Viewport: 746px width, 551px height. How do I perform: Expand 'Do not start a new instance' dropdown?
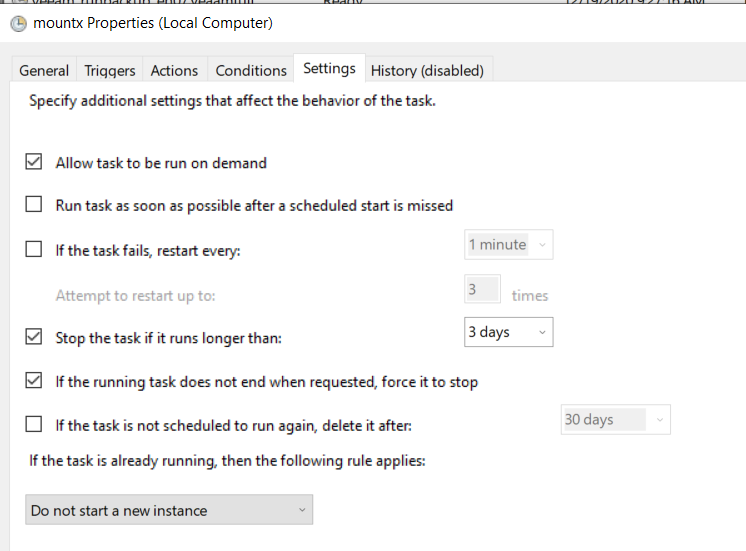click(168, 510)
